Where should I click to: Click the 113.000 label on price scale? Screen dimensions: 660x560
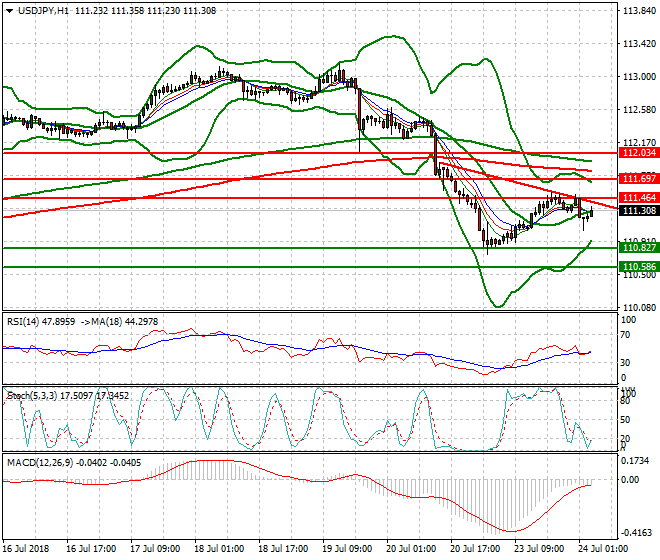[638, 77]
